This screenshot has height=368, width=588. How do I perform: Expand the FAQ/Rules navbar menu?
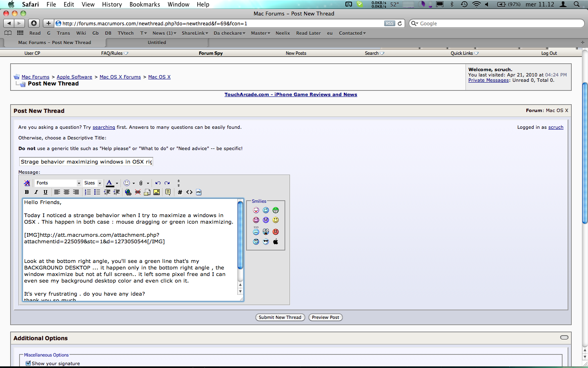pos(114,53)
